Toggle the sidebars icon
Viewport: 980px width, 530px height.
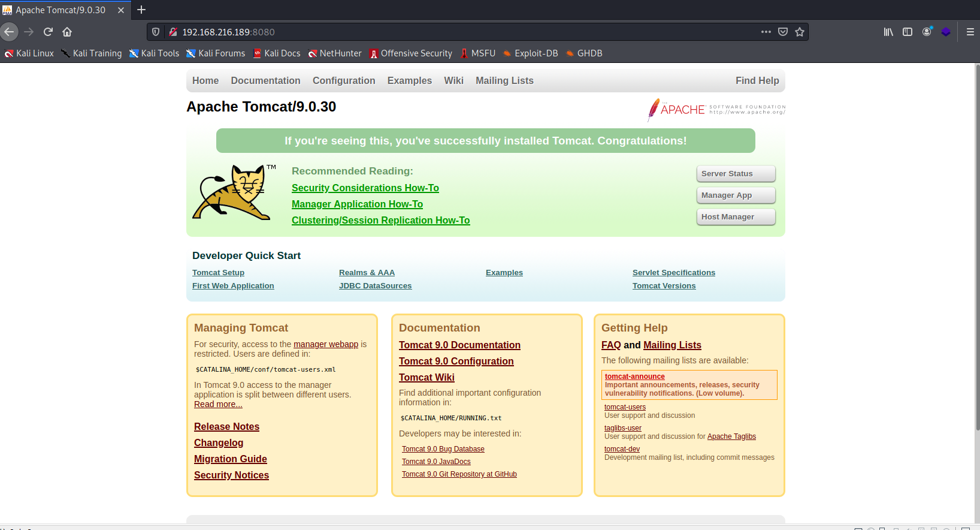click(x=908, y=32)
